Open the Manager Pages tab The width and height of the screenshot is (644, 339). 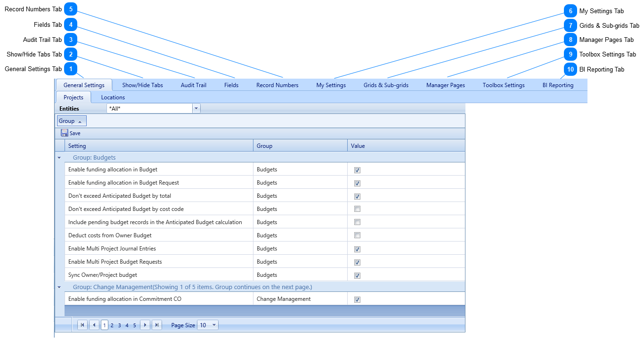coord(446,85)
